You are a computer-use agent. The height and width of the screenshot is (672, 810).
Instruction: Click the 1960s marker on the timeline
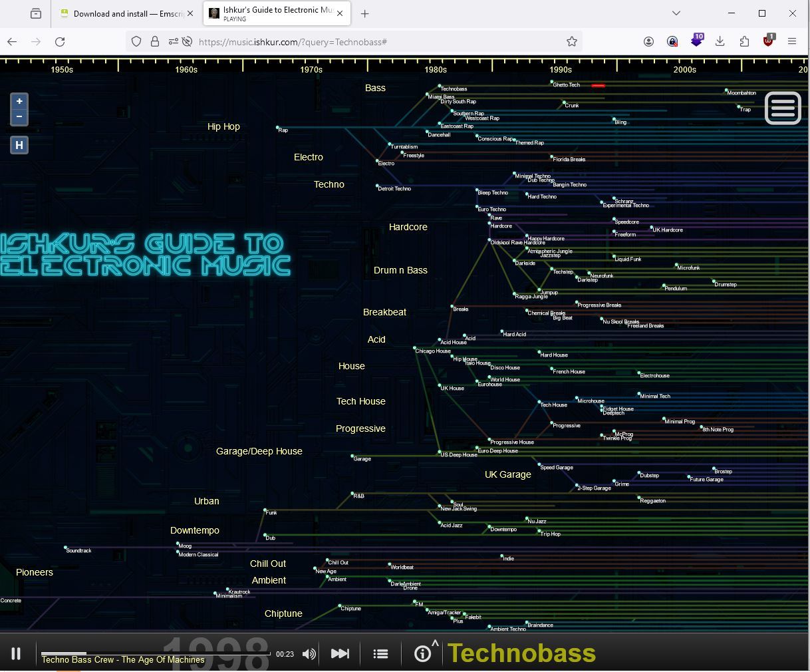[186, 69]
